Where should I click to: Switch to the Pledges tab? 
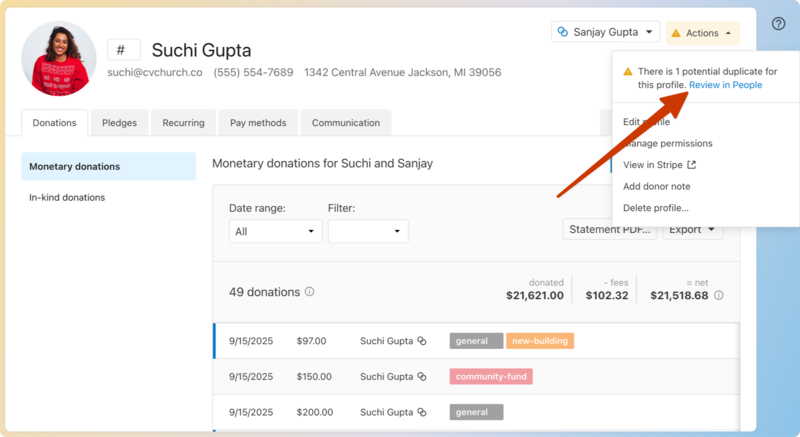(120, 123)
